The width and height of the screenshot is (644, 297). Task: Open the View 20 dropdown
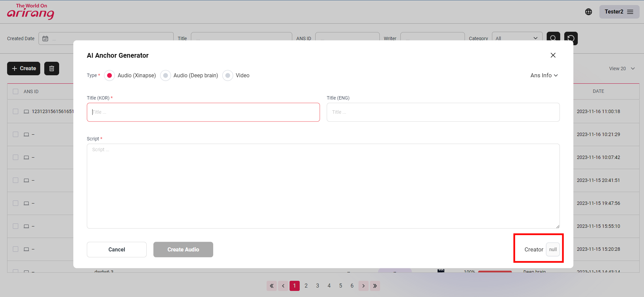tap(622, 69)
